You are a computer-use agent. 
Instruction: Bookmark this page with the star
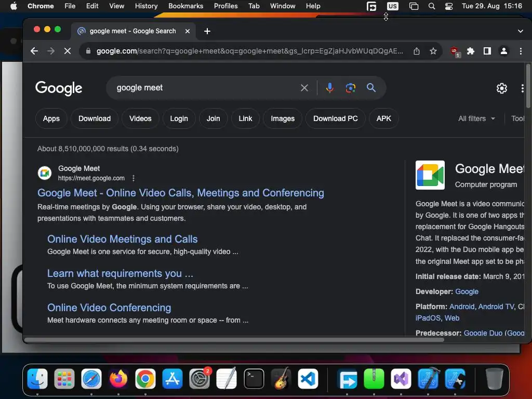click(433, 51)
